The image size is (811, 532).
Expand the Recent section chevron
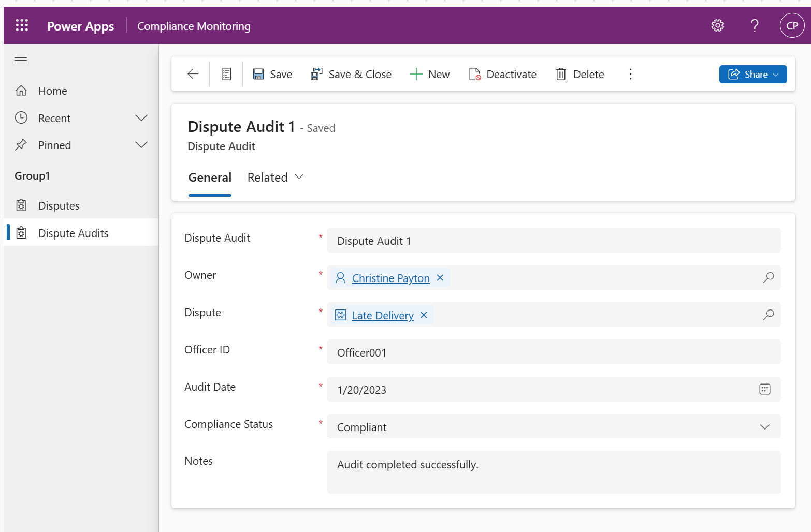click(x=141, y=118)
